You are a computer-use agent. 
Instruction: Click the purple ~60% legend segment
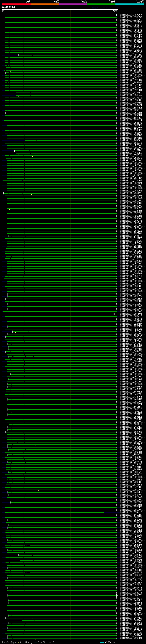[x=73, y=4]
